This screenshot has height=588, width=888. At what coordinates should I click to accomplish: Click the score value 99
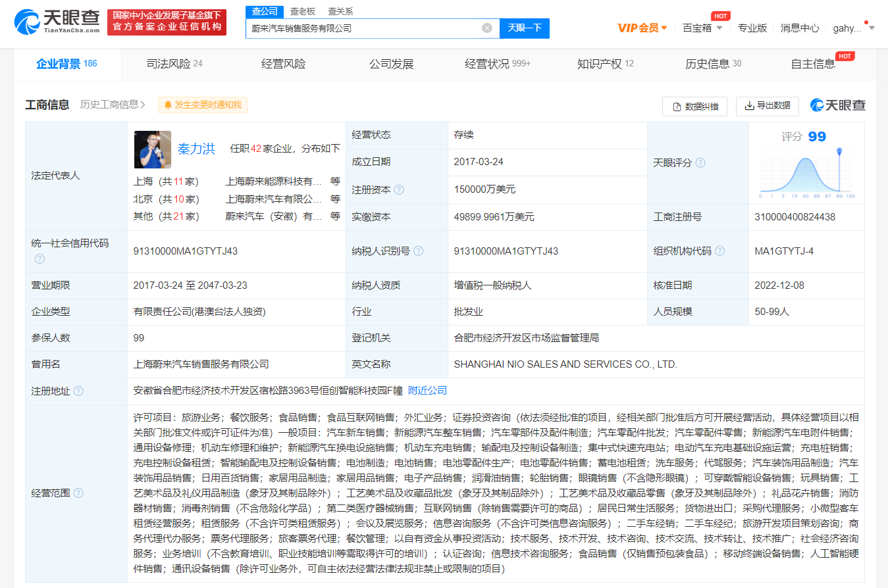coord(817,137)
